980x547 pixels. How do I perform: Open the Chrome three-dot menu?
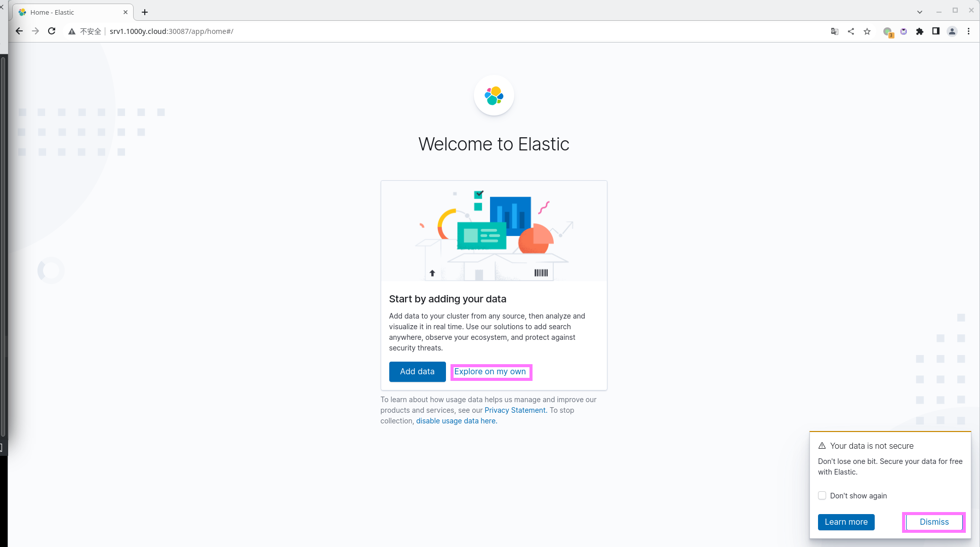pos(968,31)
